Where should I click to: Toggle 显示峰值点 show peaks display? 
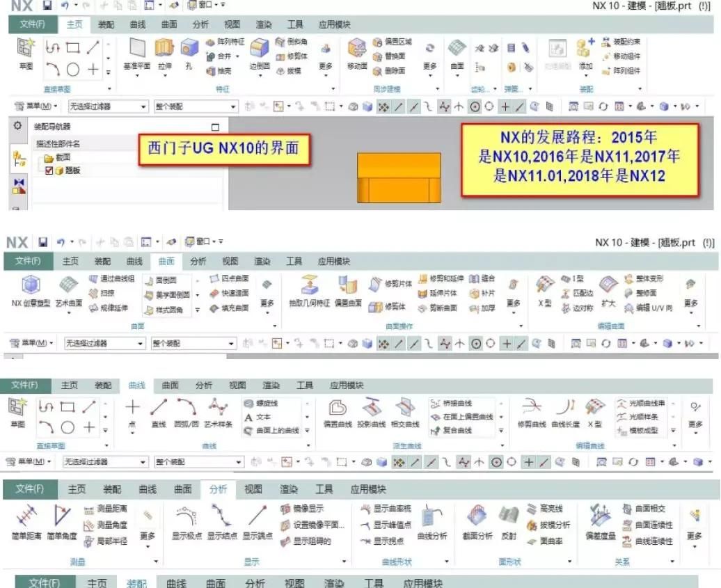pos(386,525)
